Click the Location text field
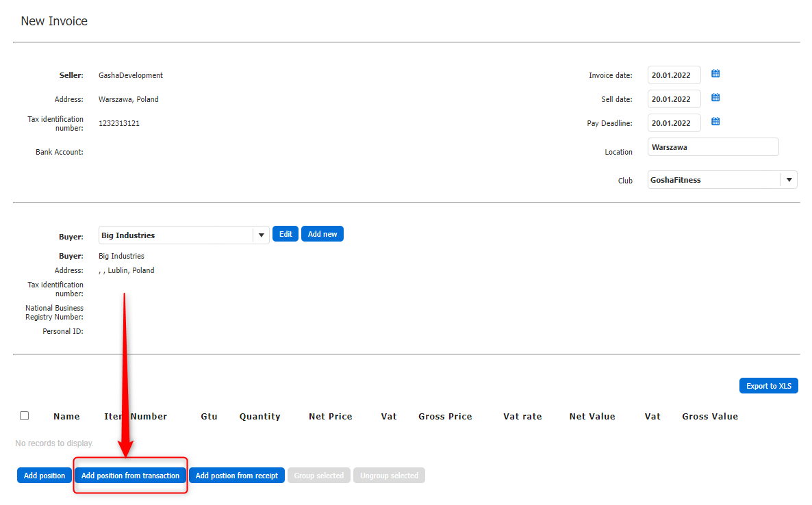Image resolution: width=812 pixels, height=505 pixels. [x=713, y=147]
